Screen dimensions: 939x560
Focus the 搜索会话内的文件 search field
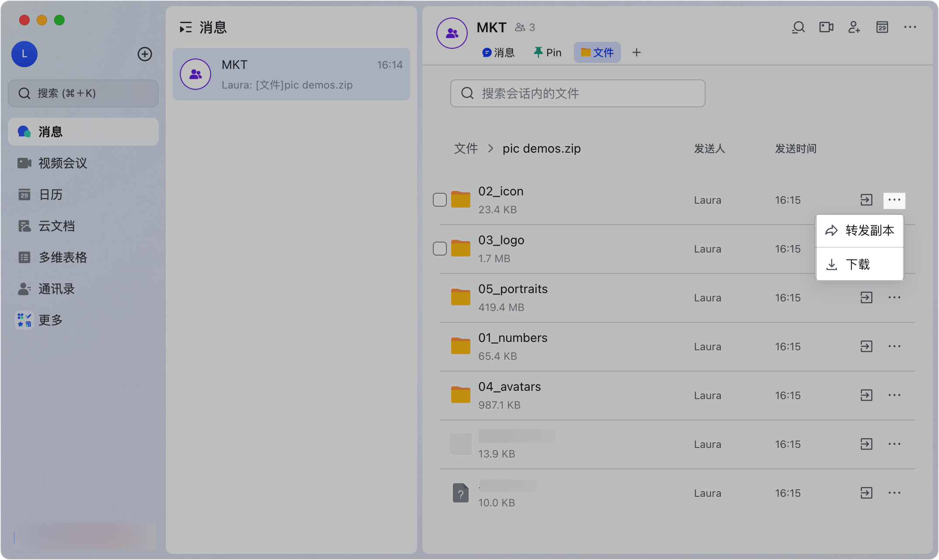(578, 93)
